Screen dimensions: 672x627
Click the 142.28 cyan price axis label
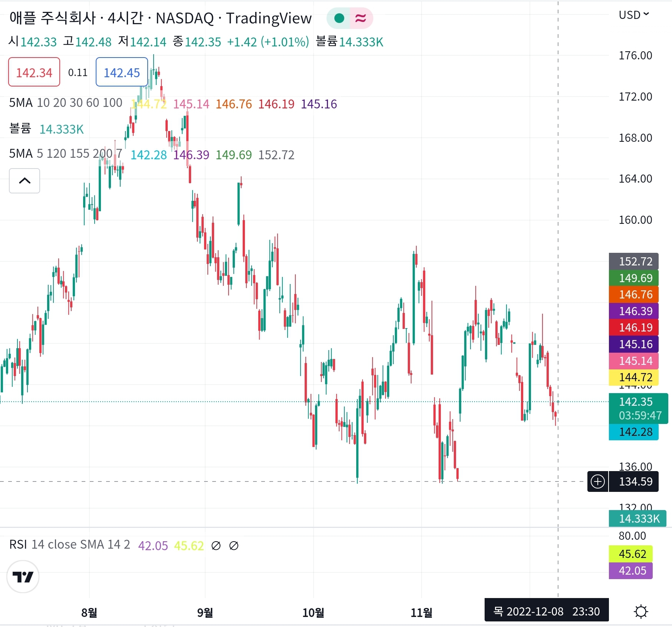click(x=634, y=432)
